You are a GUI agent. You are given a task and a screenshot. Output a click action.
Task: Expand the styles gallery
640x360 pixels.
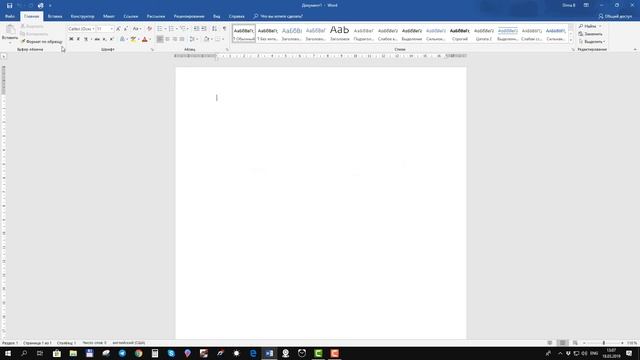point(571,40)
